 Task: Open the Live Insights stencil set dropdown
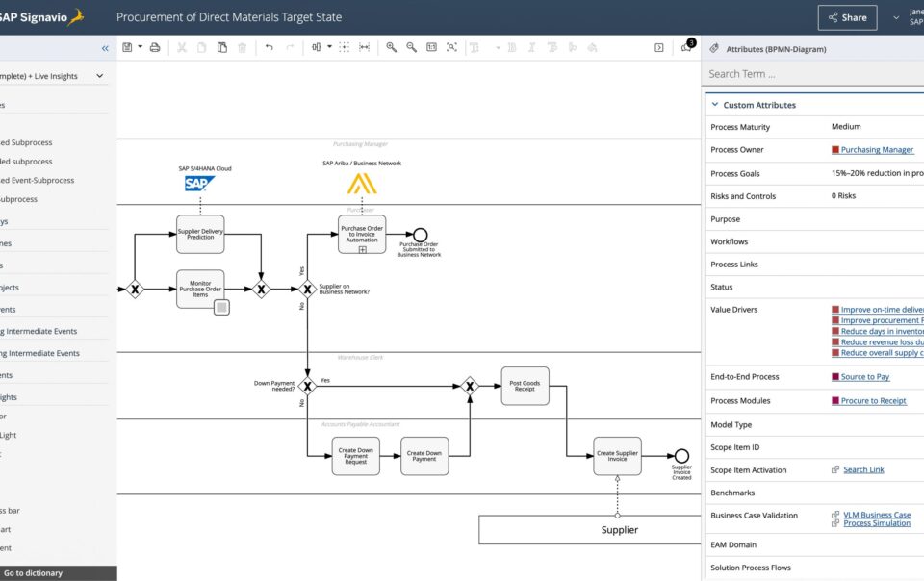[x=99, y=76]
